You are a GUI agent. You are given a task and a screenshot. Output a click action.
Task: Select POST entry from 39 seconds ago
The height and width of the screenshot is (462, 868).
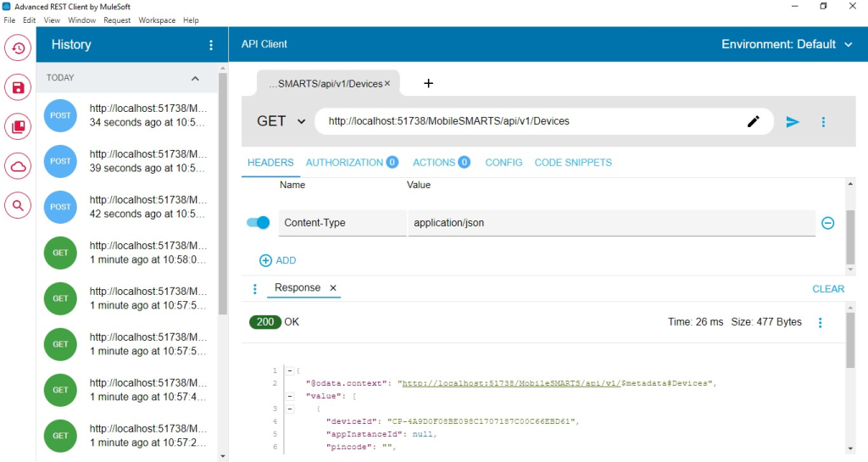125,161
